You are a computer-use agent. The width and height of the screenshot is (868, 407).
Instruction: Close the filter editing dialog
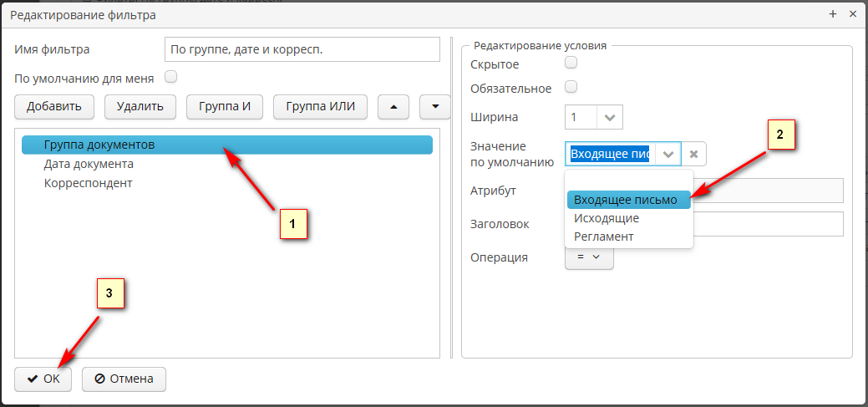click(x=853, y=15)
